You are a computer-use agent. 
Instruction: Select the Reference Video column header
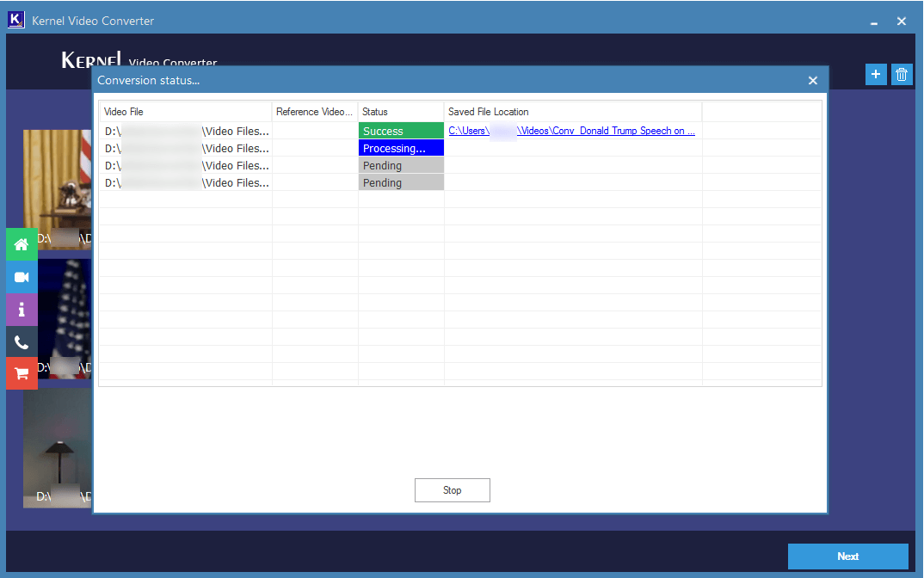click(315, 111)
